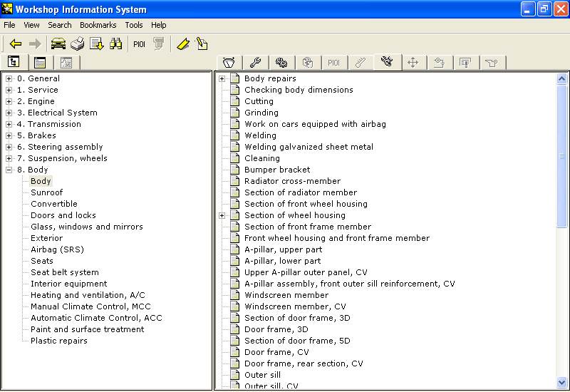Select Paint and surface treatment item
The height and width of the screenshot is (392, 570).
point(87,329)
